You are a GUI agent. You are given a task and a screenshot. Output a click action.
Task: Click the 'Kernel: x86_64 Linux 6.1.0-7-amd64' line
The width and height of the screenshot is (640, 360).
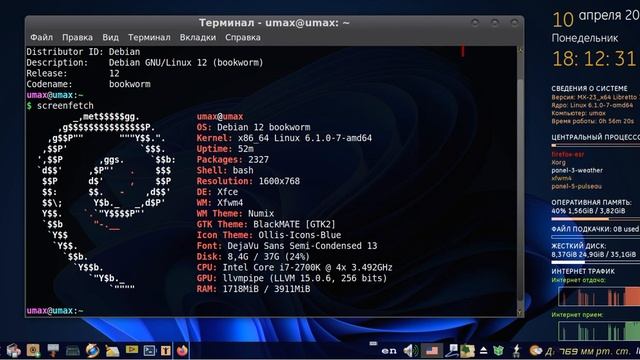[284, 138]
